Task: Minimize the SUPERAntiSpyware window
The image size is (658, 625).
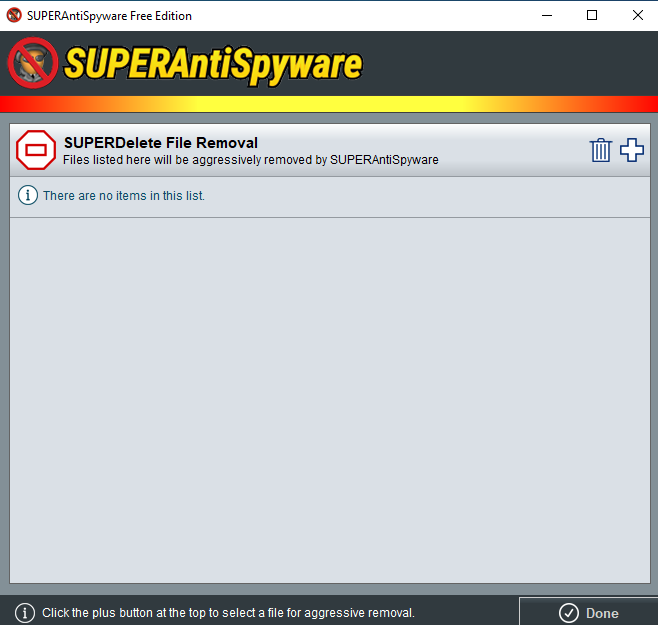Action: [x=547, y=16]
